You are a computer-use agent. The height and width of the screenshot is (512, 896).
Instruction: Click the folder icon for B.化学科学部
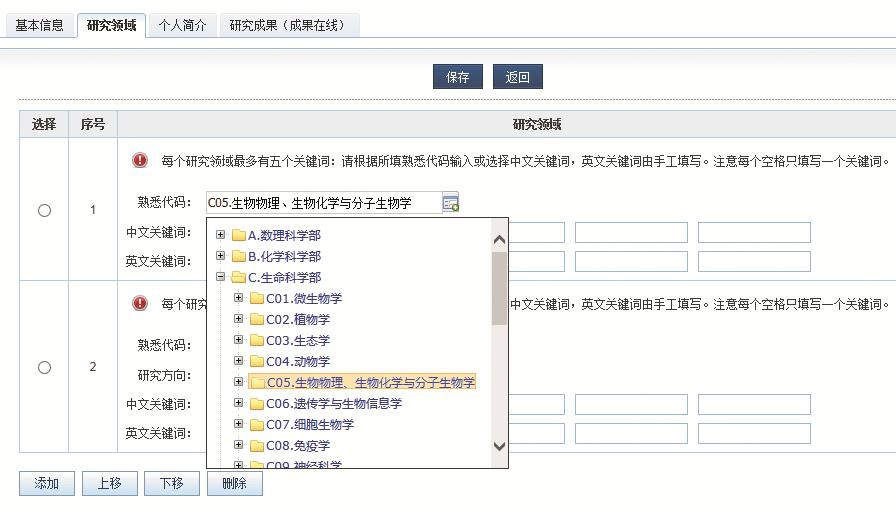click(x=238, y=257)
